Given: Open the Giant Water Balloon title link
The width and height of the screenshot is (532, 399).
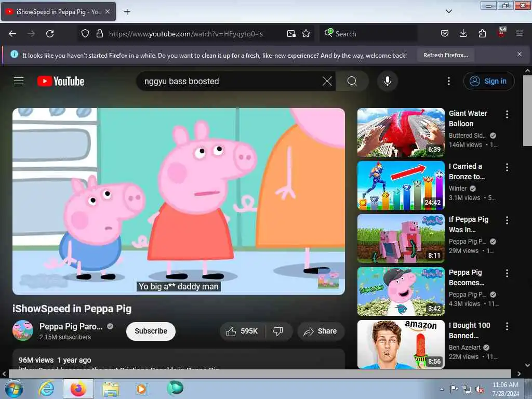Looking at the screenshot, I should coord(468,118).
